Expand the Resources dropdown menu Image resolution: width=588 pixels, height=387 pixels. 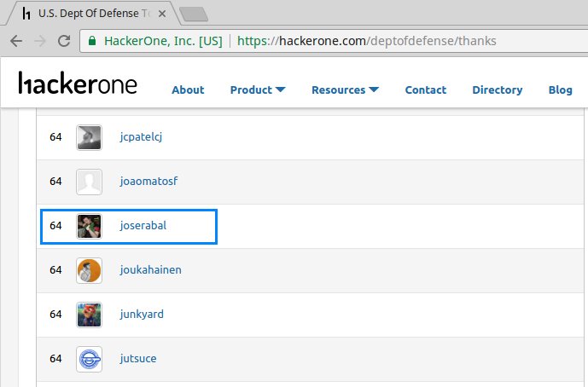(x=345, y=90)
